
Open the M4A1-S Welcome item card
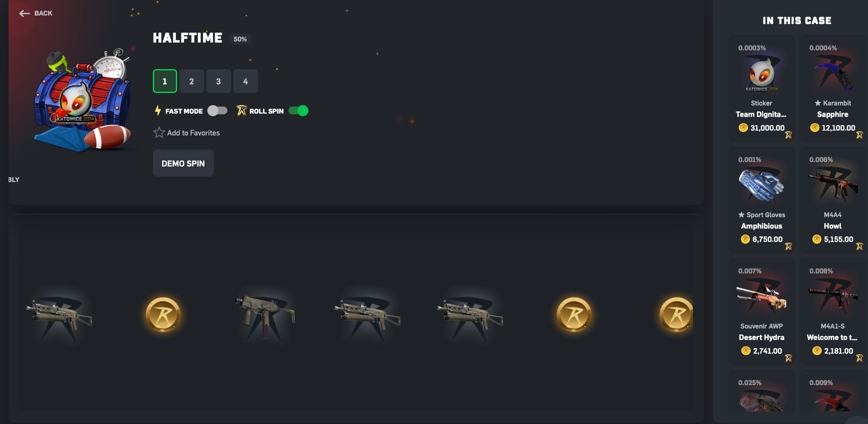coord(832,312)
